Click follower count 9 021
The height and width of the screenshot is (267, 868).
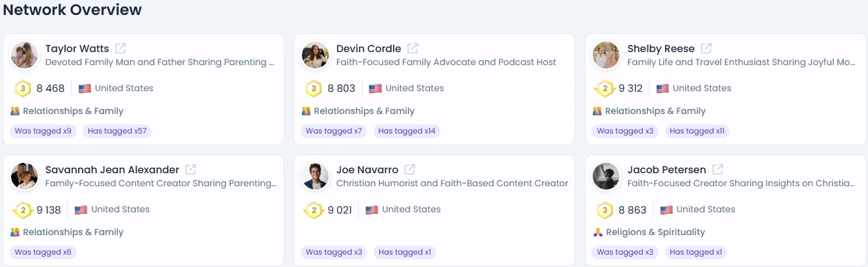(x=340, y=210)
